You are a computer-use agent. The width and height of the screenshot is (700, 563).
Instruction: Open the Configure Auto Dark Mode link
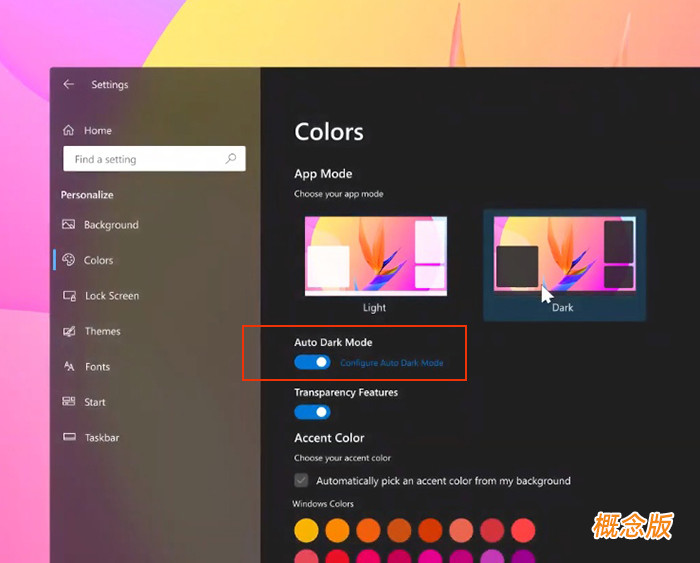coord(391,363)
